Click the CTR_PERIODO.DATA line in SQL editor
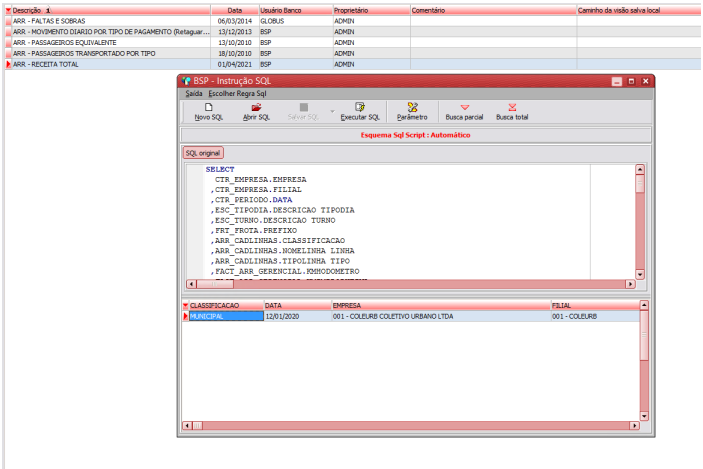This screenshot has width=703, height=469. click(x=252, y=200)
